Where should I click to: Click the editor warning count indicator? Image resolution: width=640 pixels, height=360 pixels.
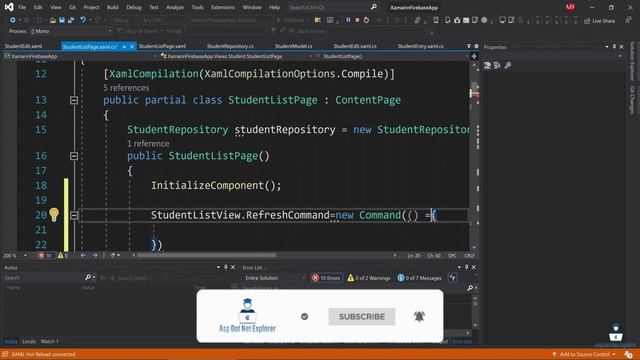[x=63, y=256]
